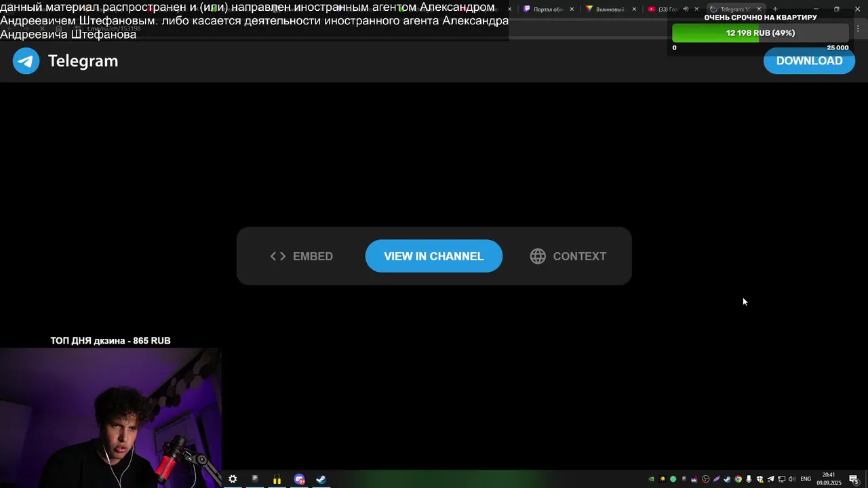Close the YouTube (33) tab
Viewport: 868px width, 488px height.
[696, 9]
